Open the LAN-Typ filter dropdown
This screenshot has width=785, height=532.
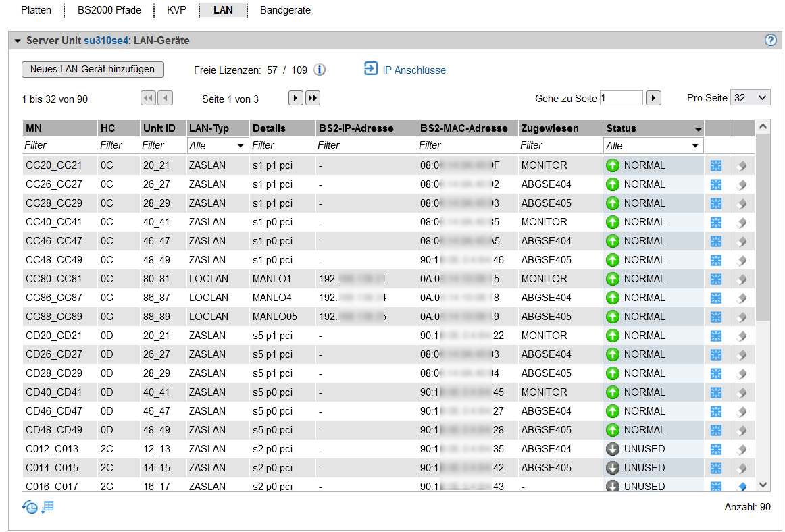pos(218,146)
